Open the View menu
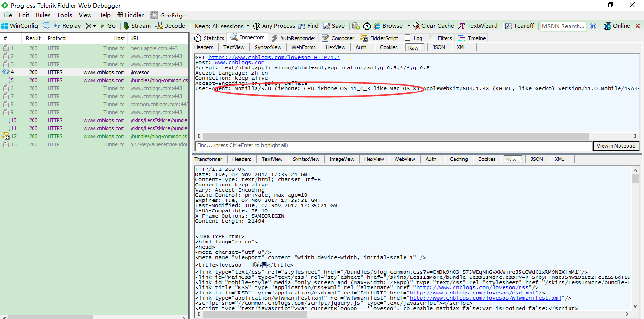 click(85, 15)
